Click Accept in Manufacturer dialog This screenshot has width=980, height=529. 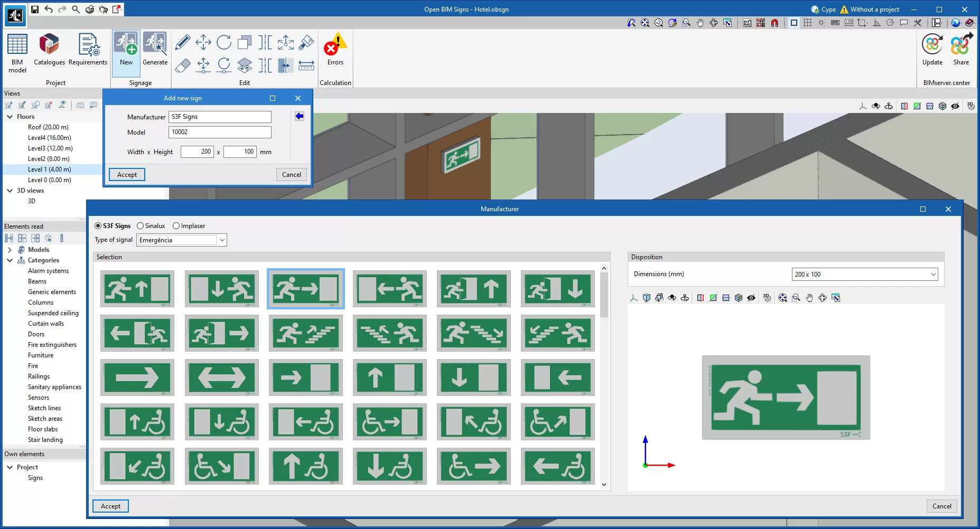click(x=110, y=506)
